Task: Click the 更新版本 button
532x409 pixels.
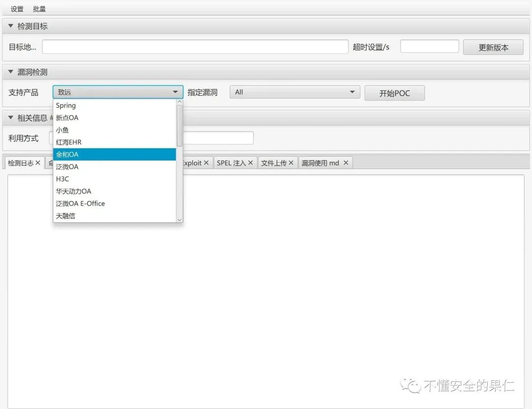Action: [493, 47]
